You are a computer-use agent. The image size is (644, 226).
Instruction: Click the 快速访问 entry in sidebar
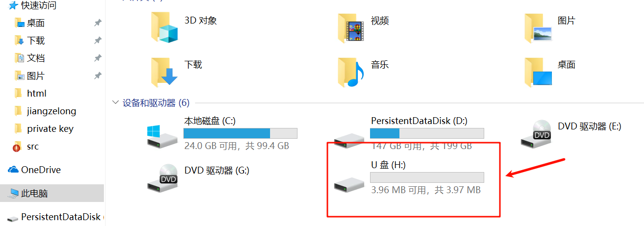click(x=38, y=5)
